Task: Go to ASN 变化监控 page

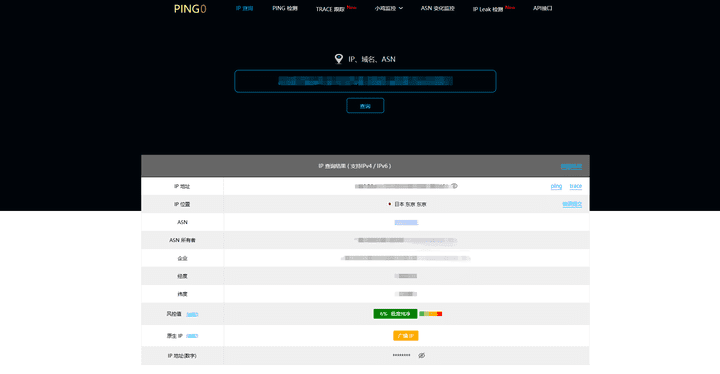Action: pos(438,8)
